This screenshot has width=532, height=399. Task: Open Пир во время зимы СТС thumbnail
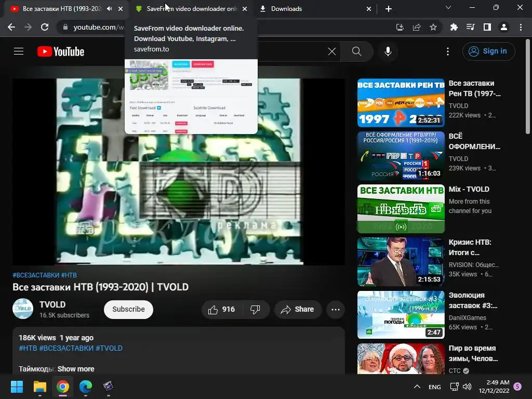point(401,358)
